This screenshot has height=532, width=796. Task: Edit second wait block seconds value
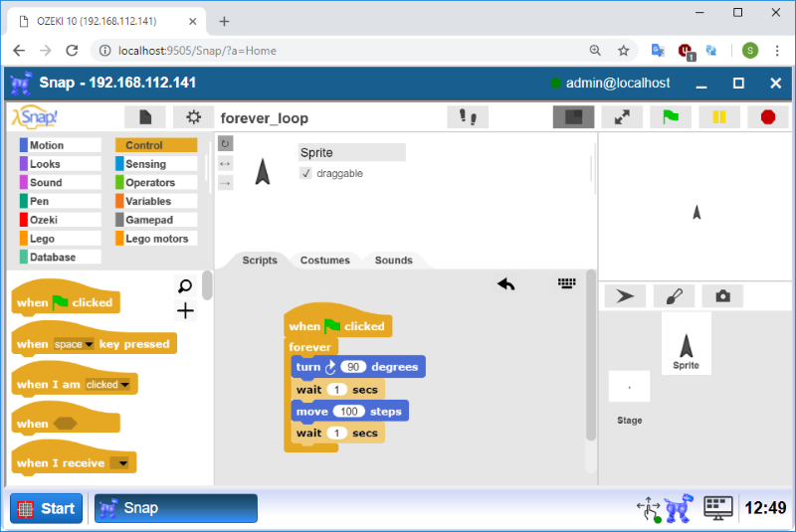point(337,434)
